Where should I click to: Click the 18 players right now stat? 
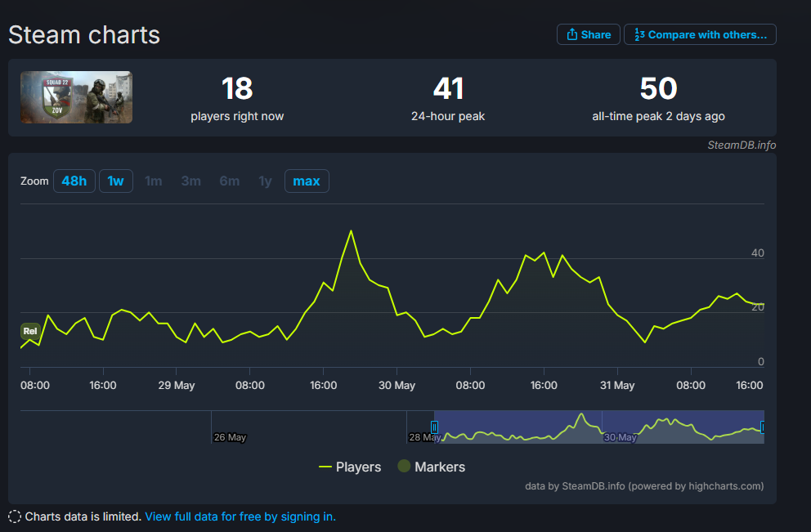(237, 98)
